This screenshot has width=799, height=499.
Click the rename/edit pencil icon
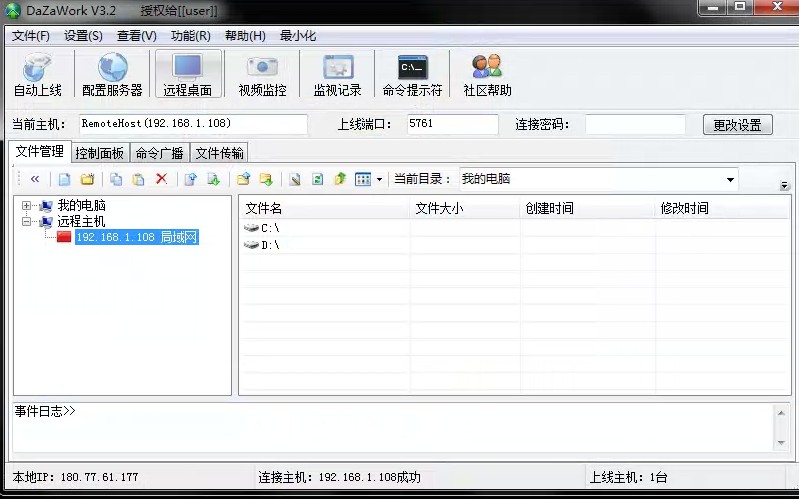(295, 179)
